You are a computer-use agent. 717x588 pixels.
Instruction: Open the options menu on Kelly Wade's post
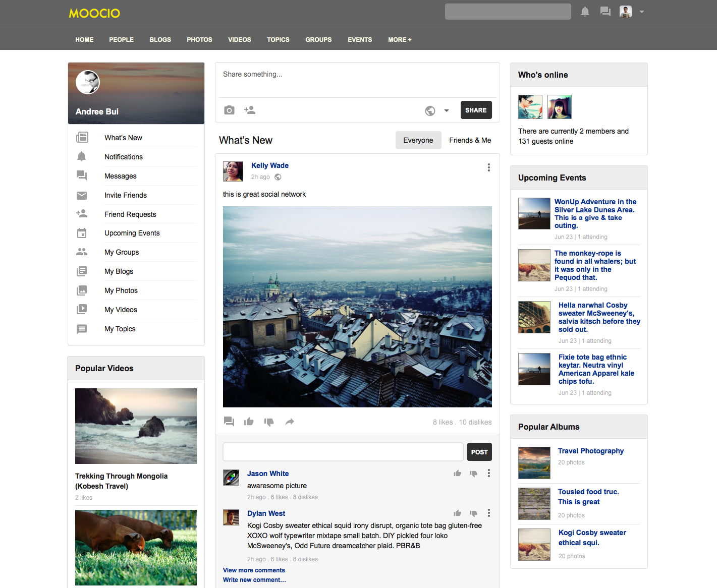[488, 167]
